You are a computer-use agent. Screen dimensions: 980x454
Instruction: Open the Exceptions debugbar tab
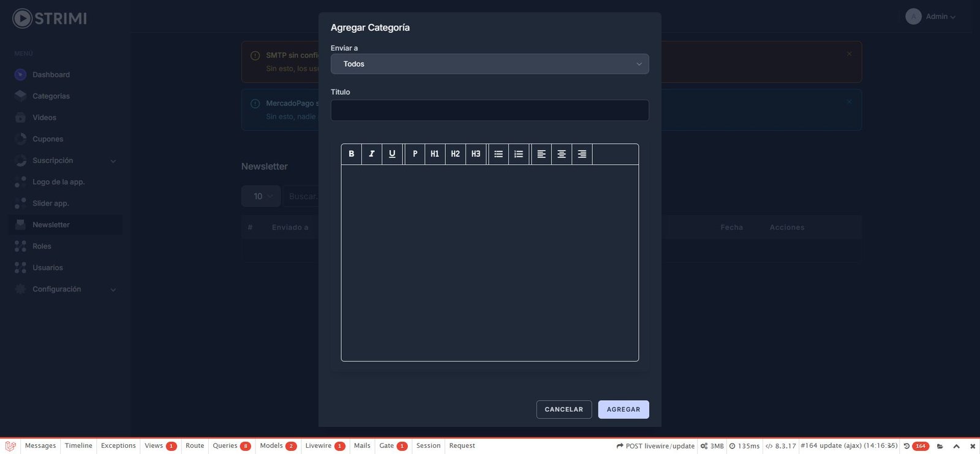[118, 446]
